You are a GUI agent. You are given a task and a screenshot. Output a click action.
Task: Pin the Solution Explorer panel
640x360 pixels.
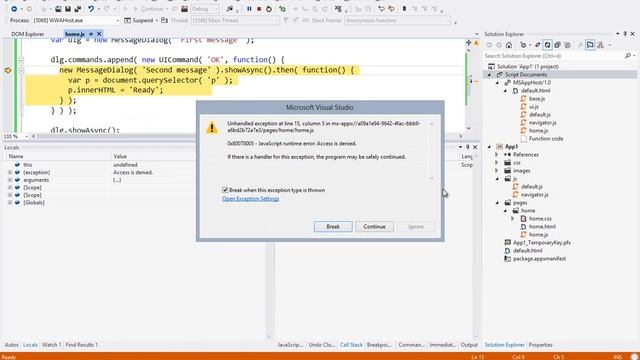(x=625, y=34)
